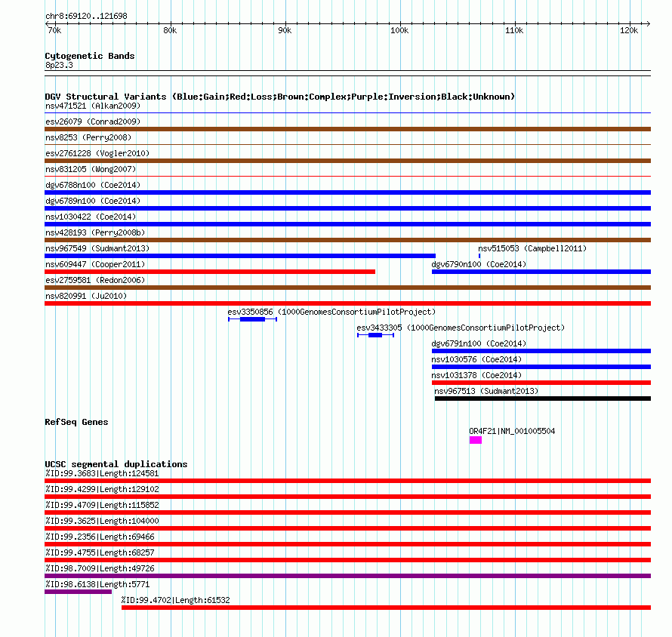Click the nsv428193 (Perry2008b) label
This screenshot has height=637, width=672.
pyautogui.click(x=95, y=232)
